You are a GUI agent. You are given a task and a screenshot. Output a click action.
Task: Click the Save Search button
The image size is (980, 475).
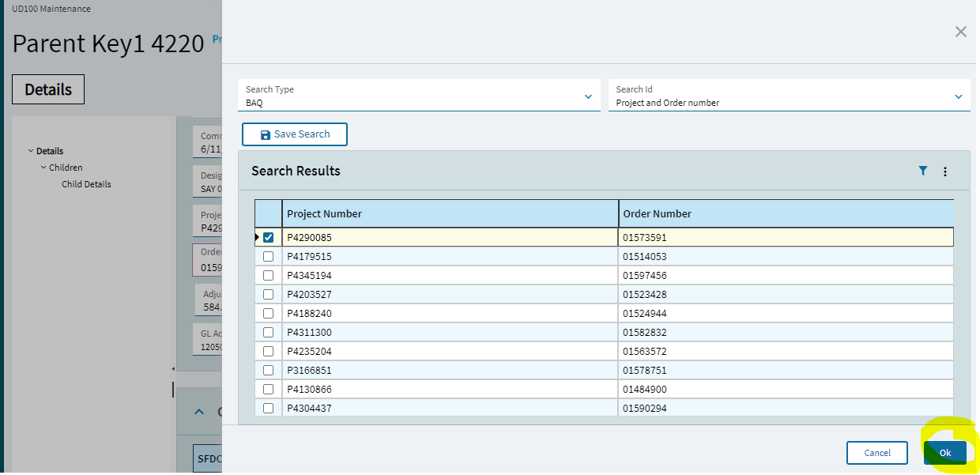[x=295, y=134]
